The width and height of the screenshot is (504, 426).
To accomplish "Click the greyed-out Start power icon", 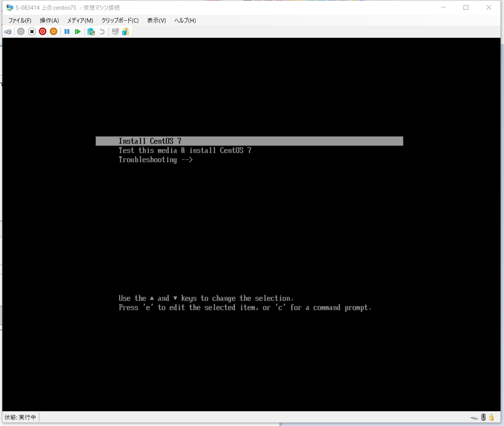I will click(x=21, y=31).
